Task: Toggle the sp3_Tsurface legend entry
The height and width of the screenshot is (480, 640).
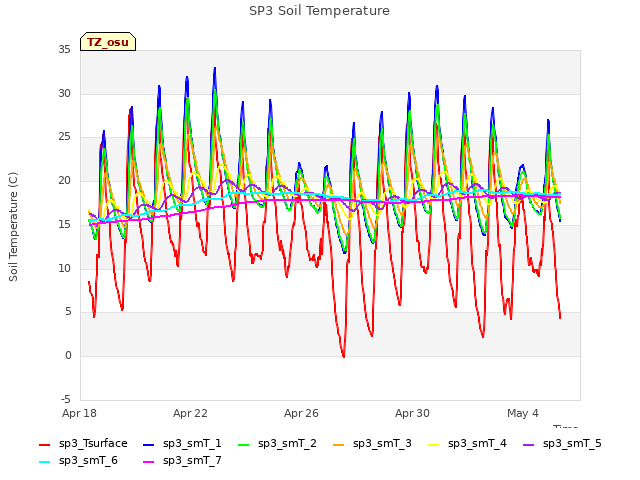Action: (83, 443)
